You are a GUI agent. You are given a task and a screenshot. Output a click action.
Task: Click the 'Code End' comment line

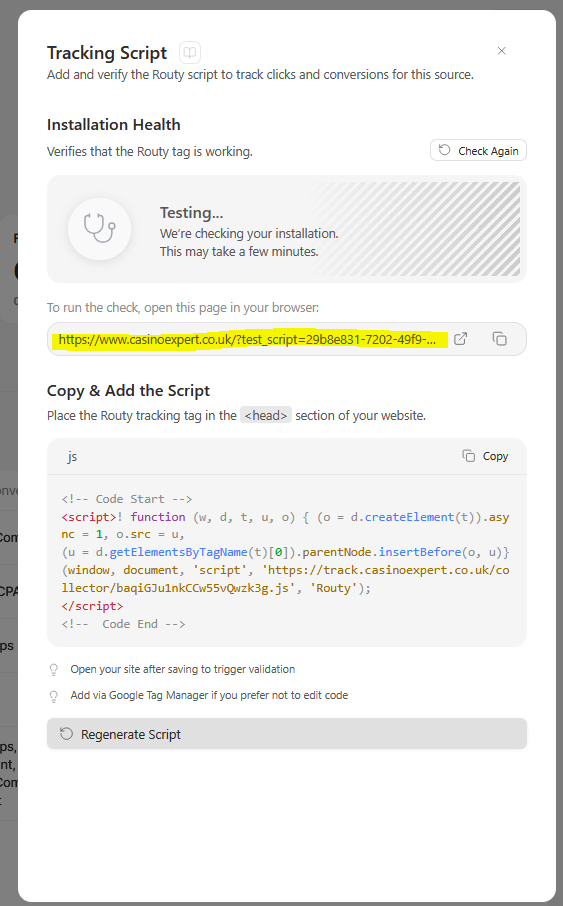pos(124,624)
